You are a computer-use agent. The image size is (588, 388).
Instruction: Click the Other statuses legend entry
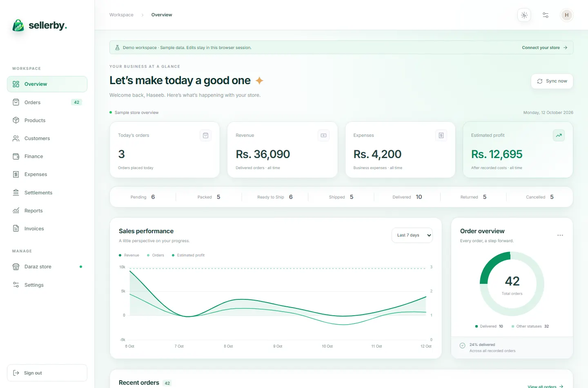530,326
